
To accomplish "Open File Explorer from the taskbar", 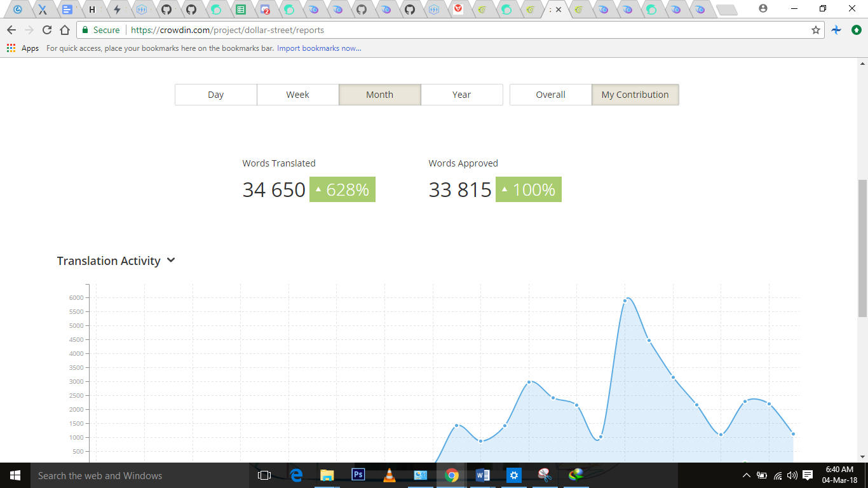I will click(x=327, y=475).
